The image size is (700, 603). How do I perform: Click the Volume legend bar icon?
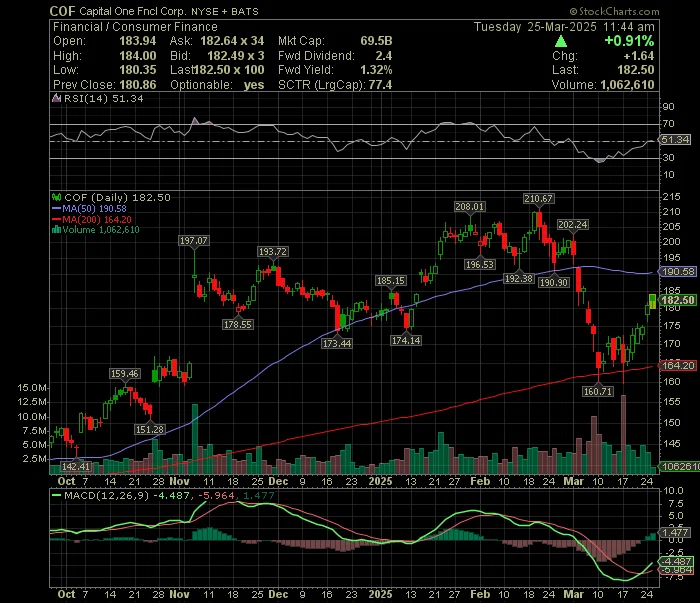click(x=56, y=230)
